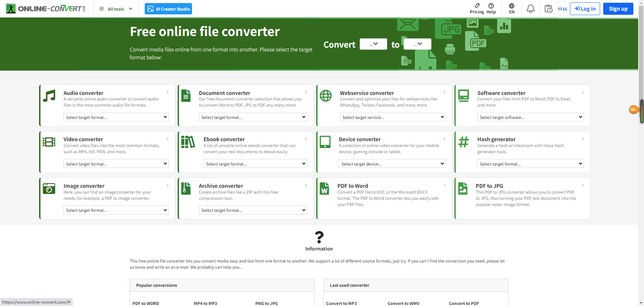Open the All tools menu

click(116, 9)
